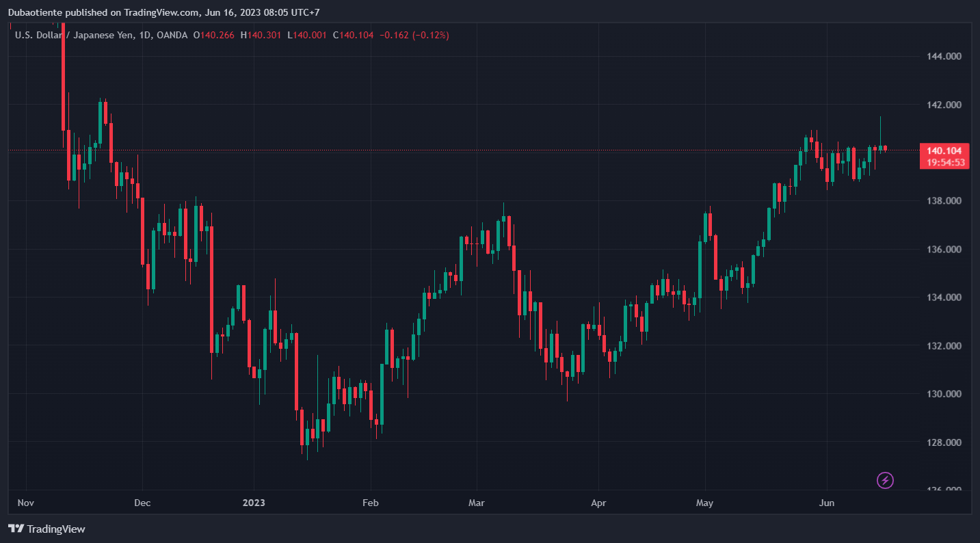Viewport: 980px width, 543px height.
Task: Click the low value L140.001
Action: [307, 35]
